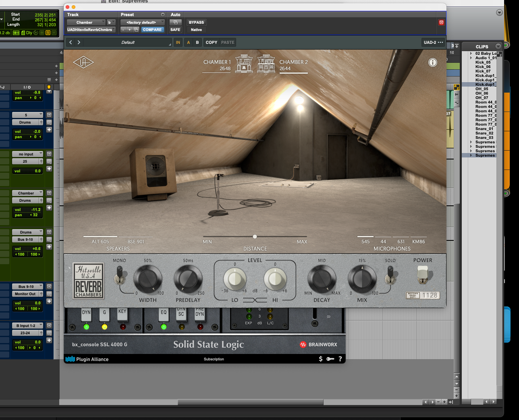Select Snare_01 in the clips list
This screenshot has width=519, height=420.
(484, 129)
